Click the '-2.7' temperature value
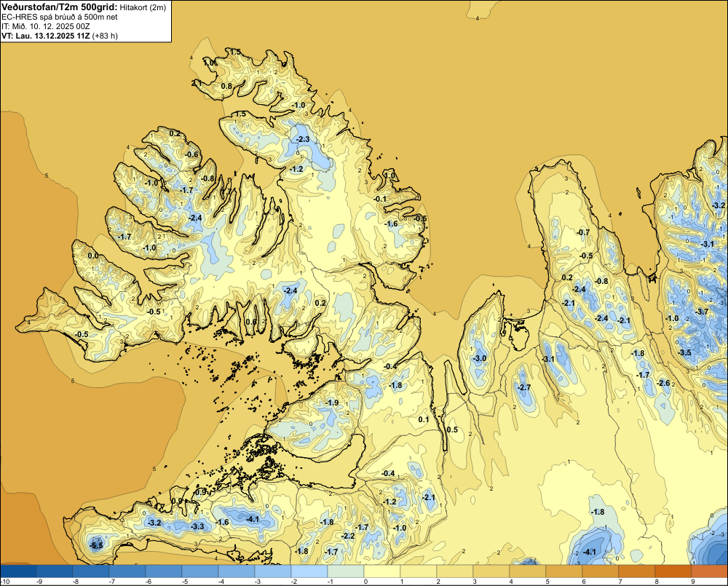The width and height of the screenshot is (728, 586). (523, 387)
